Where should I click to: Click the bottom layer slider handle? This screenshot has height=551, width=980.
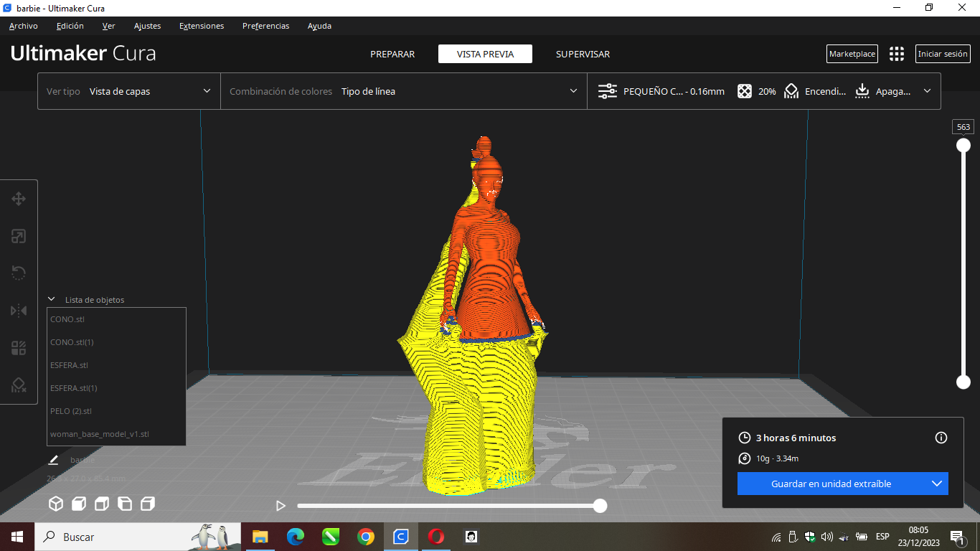point(963,382)
